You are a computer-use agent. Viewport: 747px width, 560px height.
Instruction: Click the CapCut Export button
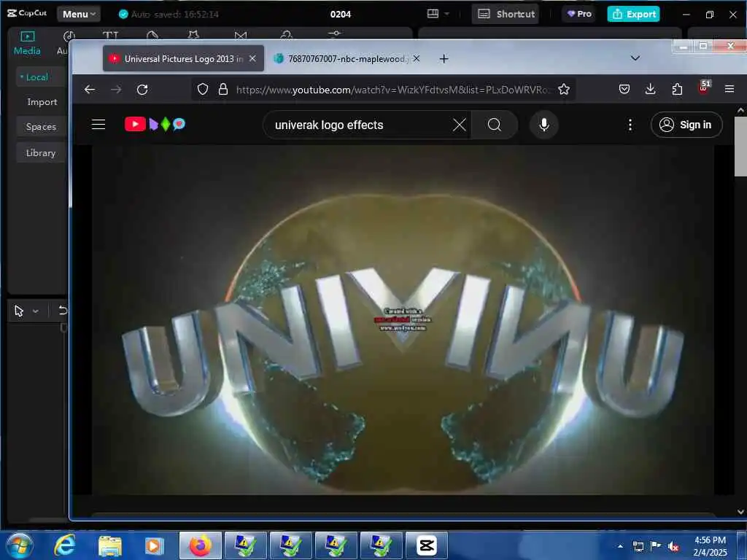[633, 15]
